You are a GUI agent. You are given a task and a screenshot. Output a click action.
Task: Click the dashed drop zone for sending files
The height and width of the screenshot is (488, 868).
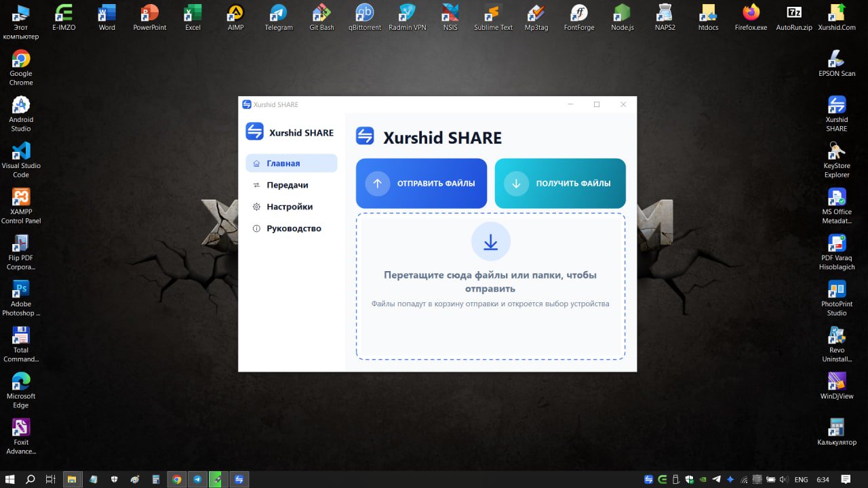tap(490, 286)
